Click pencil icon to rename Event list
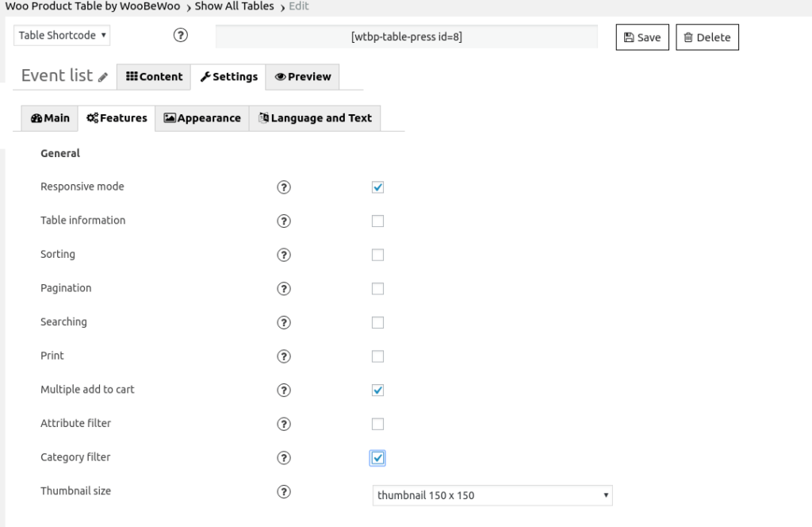 pyautogui.click(x=103, y=77)
